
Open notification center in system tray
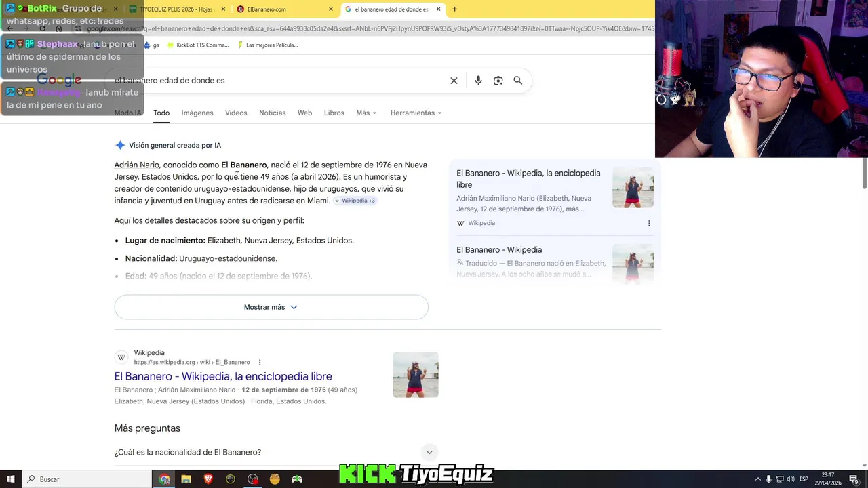854,479
